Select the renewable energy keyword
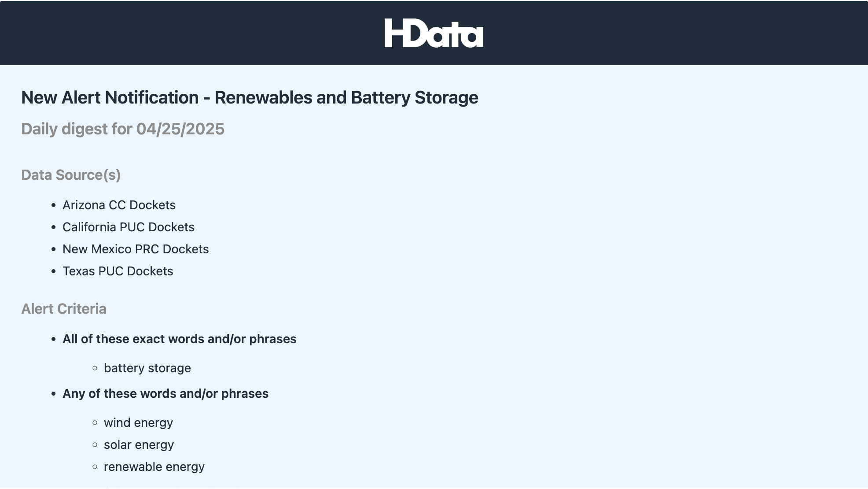This screenshot has height=489, width=868. (154, 467)
